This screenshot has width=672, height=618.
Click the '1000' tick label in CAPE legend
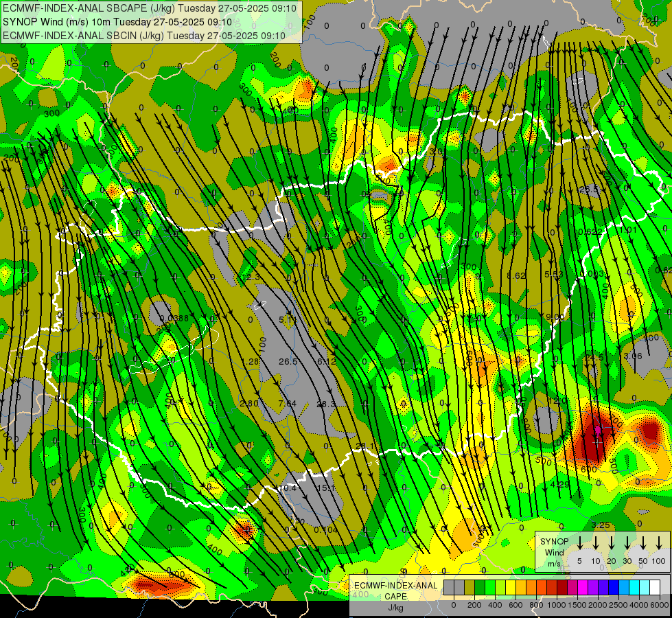(x=557, y=605)
